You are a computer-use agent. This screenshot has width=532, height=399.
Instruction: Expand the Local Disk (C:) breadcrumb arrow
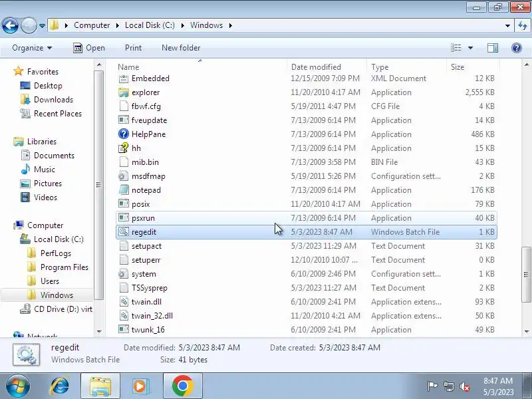(x=182, y=25)
